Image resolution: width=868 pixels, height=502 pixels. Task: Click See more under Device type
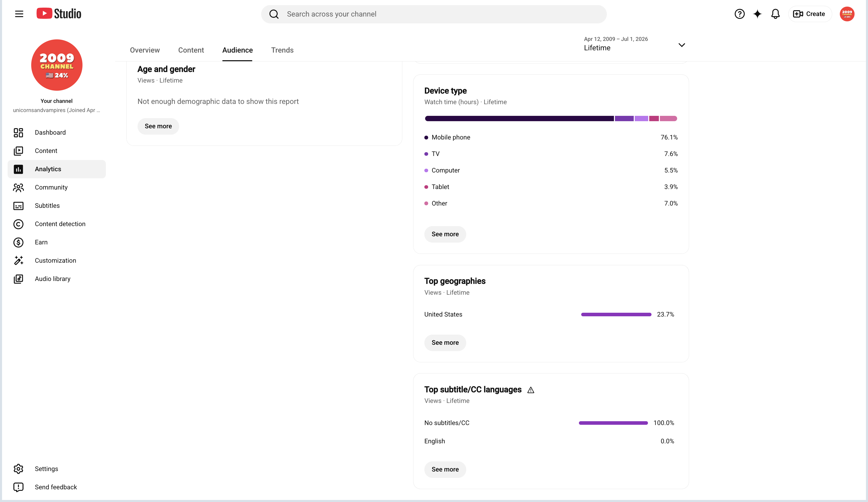[445, 234]
